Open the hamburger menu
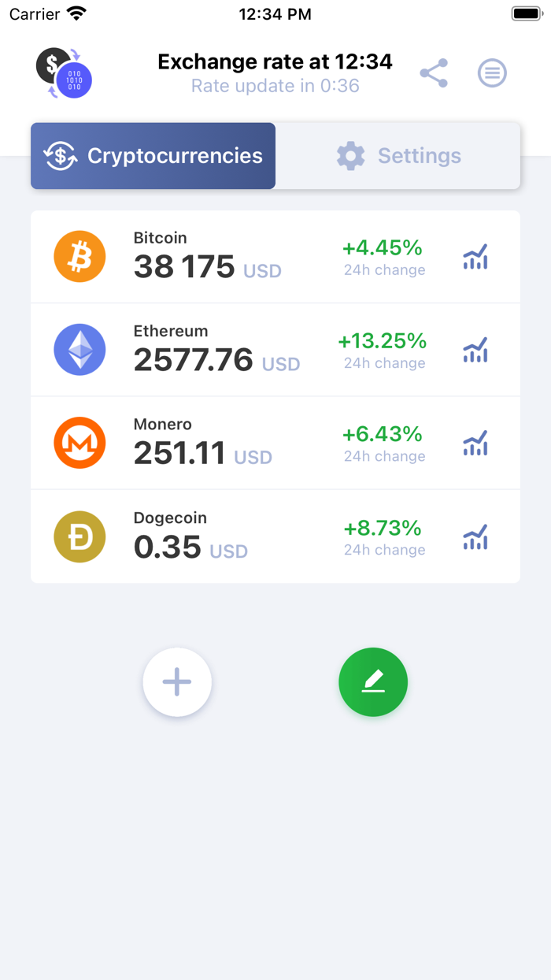Screen dimensions: 551x980 (492, 72)
